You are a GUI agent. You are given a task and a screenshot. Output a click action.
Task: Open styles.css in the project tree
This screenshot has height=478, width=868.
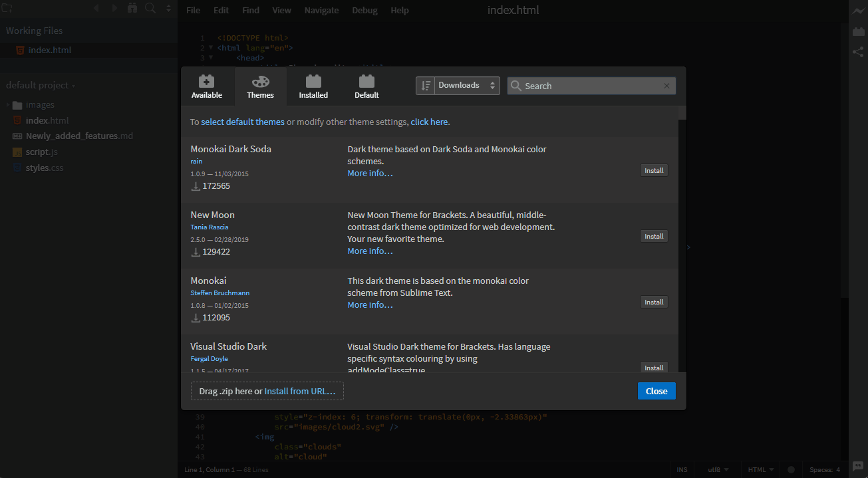coord(45,168)
